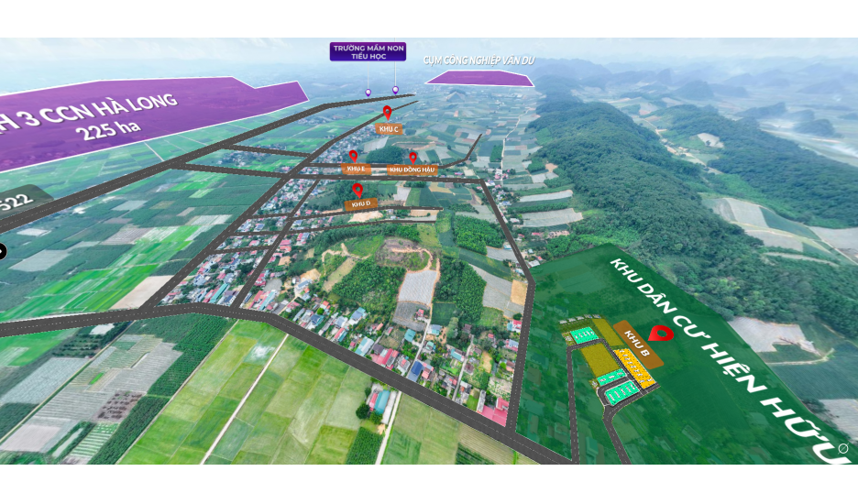The width and height of the screenshot is (858, 504).
Task: Select the purple Vân Du industrial area polygon
Action: [480, 79]
